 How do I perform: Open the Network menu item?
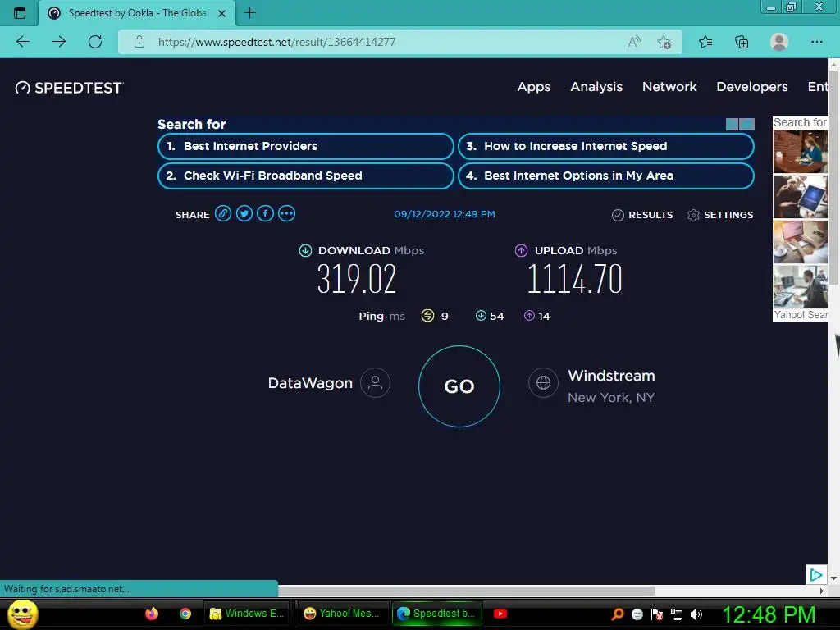point(669,87)
